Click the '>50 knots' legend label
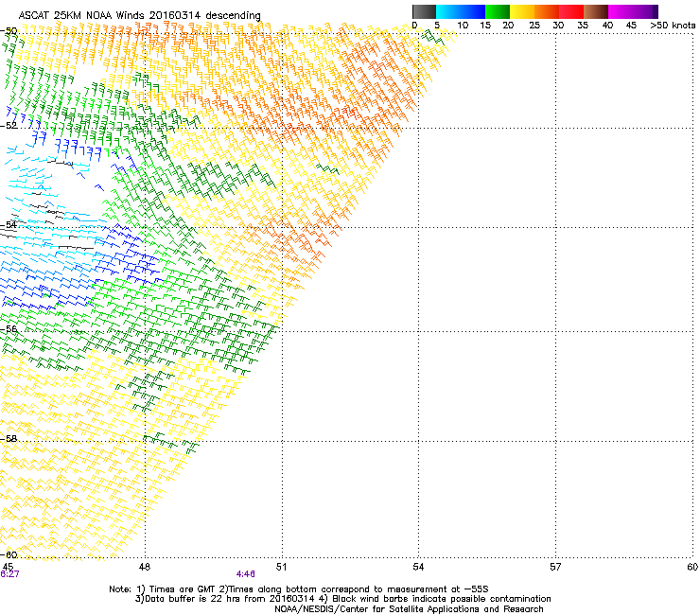 (x=673, y=26)
